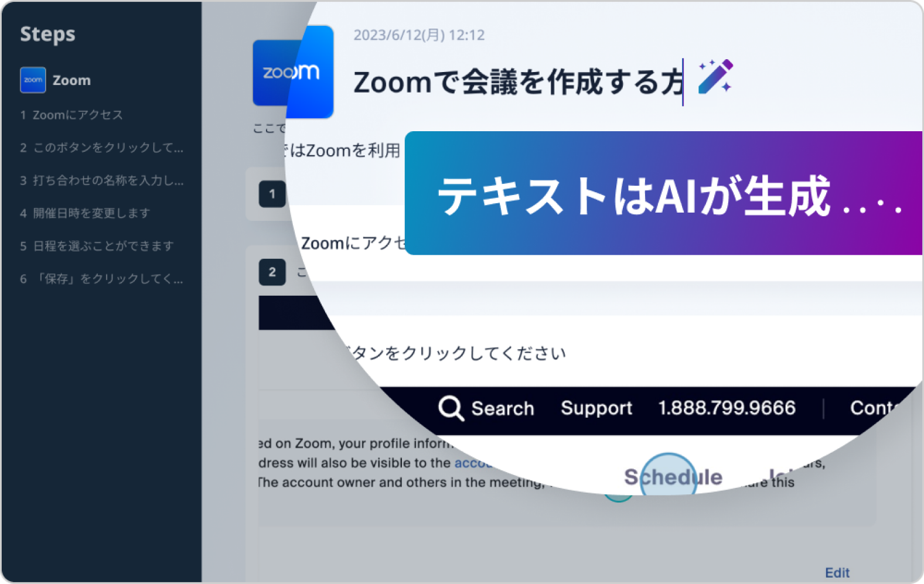
Task: Select step 2 このボタンをクリックして in sidebar
Action: [x=101, y=148]
